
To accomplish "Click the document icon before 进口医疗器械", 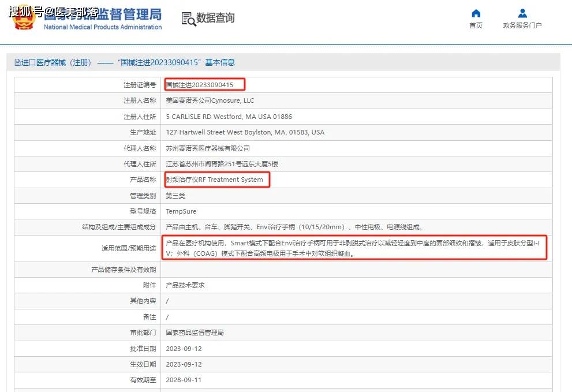I will [17, 62].
